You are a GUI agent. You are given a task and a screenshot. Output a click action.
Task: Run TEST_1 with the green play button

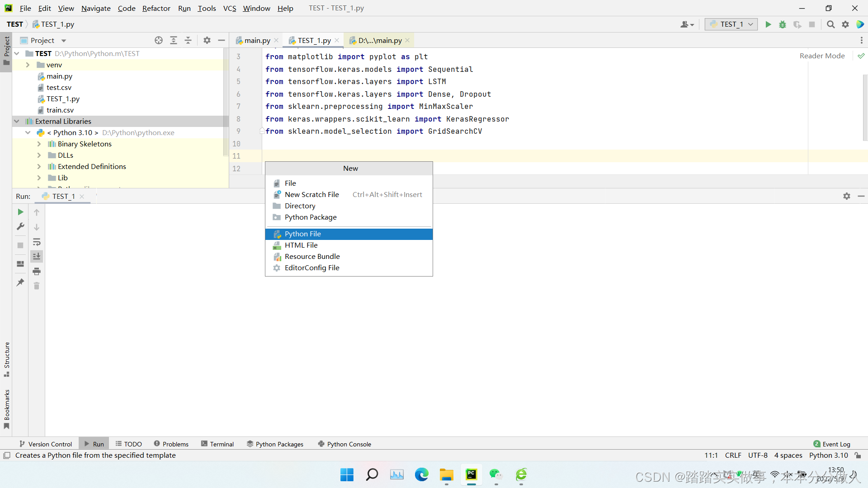point(768,24)
